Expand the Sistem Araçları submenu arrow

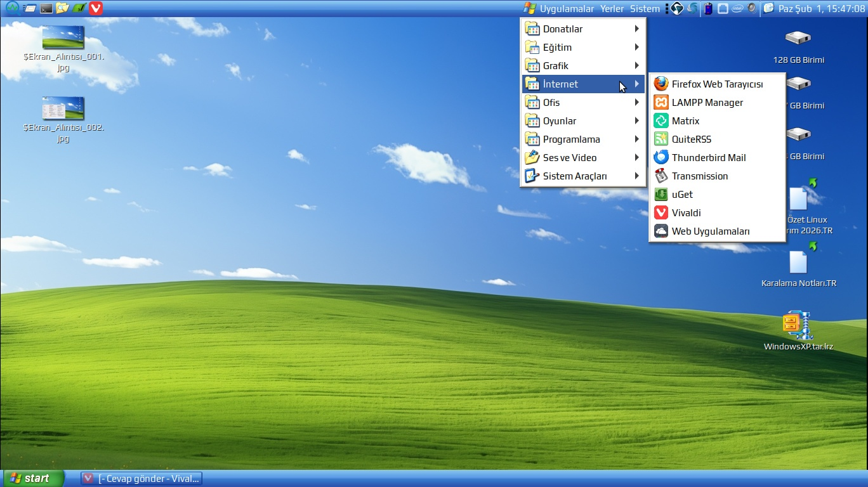click(636, 176)
